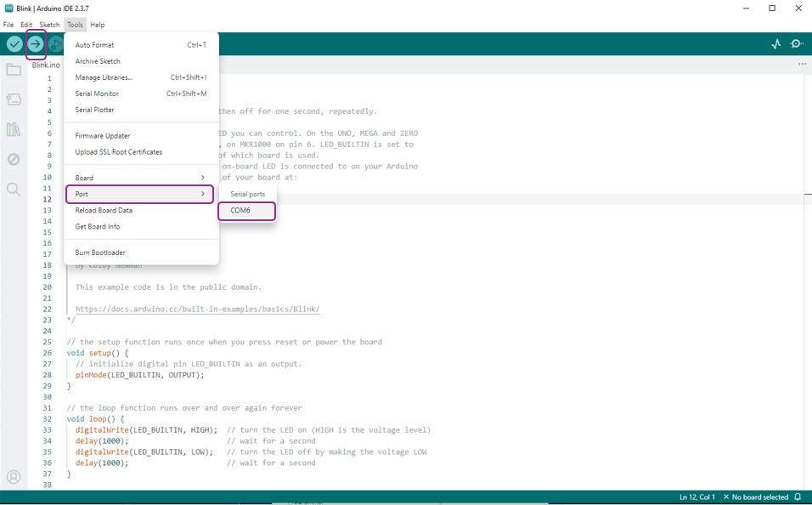Click the digitalWrite(LED_BUILTIN, LOW) line
The height and width of the screenshot is (505, 812).
(144, 452)
